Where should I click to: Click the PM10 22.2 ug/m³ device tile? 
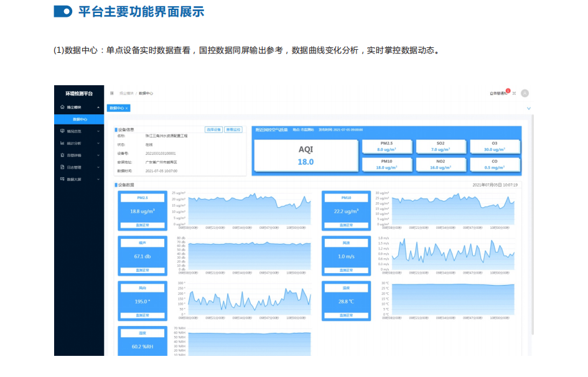346,211
